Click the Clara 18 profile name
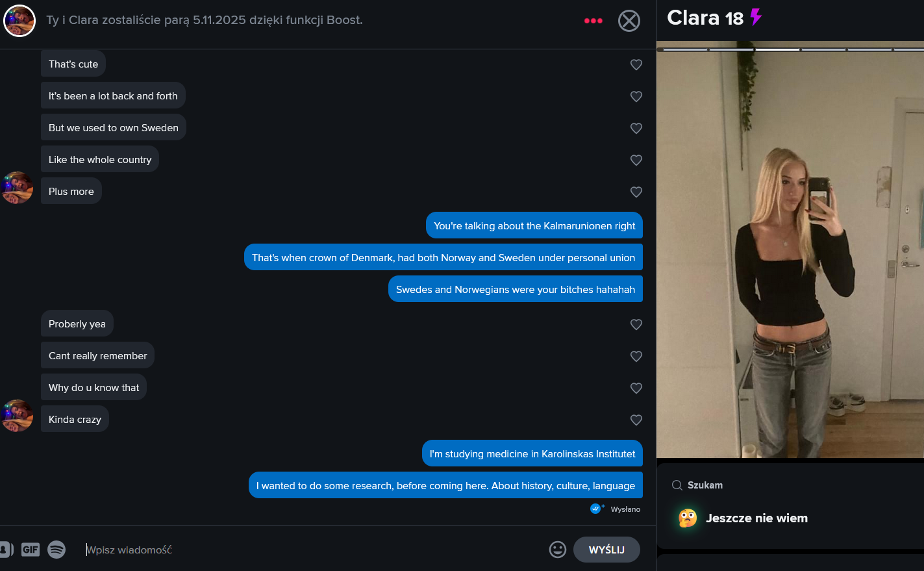 click(705, 18)
